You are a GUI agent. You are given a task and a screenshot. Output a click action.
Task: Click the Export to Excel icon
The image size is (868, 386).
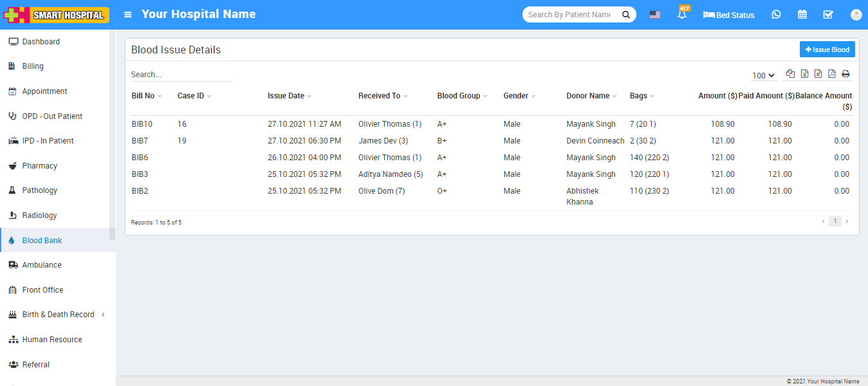tap(804, 74)
